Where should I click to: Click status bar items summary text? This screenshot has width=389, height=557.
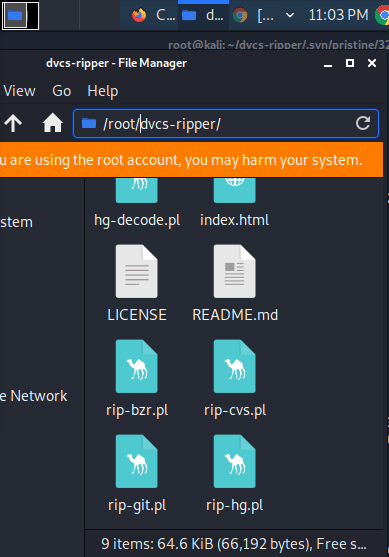234,544
